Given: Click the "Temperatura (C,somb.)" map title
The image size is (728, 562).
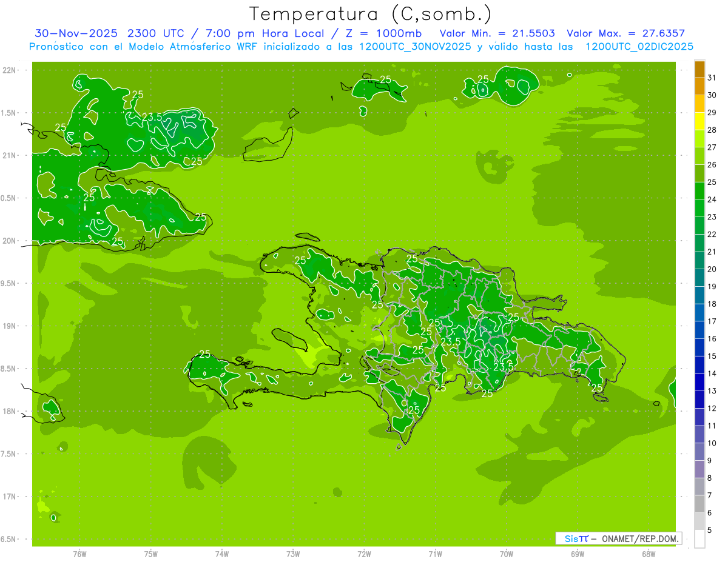Looking at the screenshot, I should click(371, 14).
